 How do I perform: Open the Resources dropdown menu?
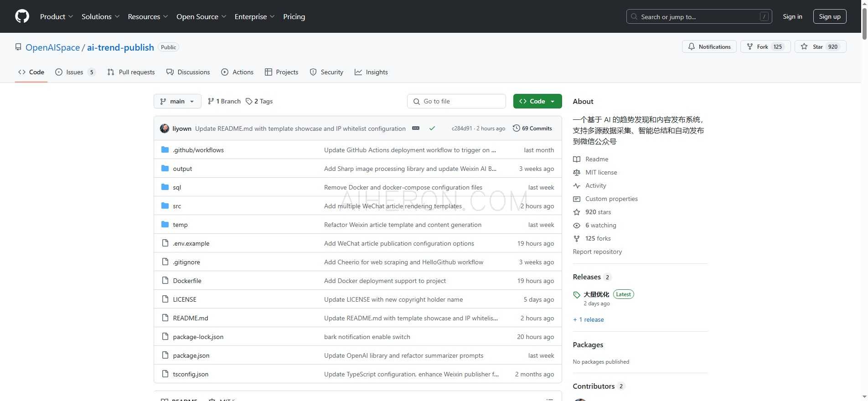(x=148, y=16)
